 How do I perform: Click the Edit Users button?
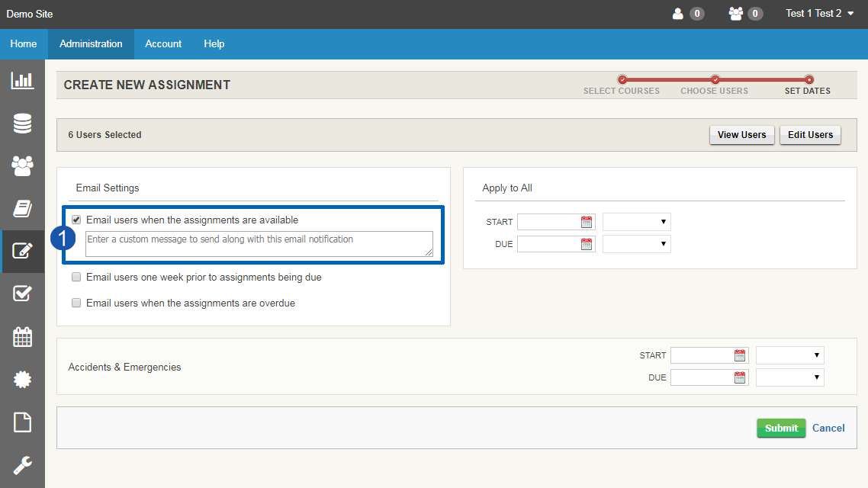(x=811, y=135)
